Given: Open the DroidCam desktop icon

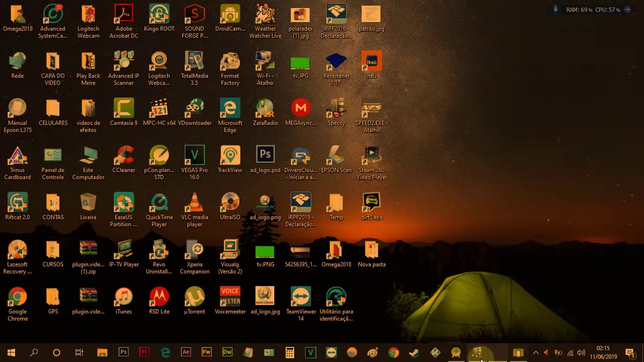Looking at the screenshot, I should point(230,18).
